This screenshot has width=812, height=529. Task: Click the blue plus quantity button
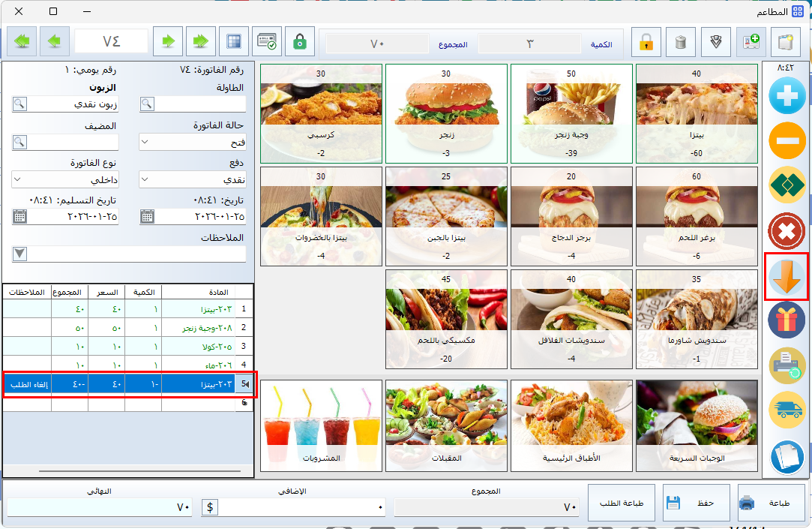[787, 95]
